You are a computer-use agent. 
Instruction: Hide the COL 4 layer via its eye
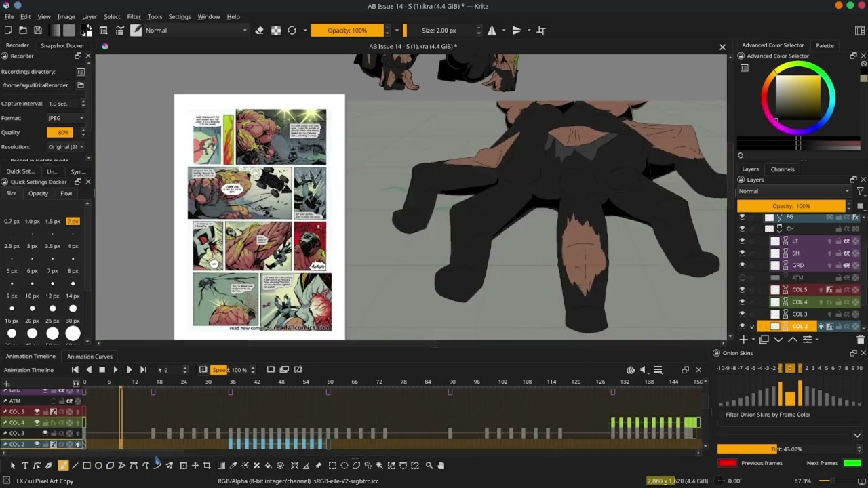[742, 302]
